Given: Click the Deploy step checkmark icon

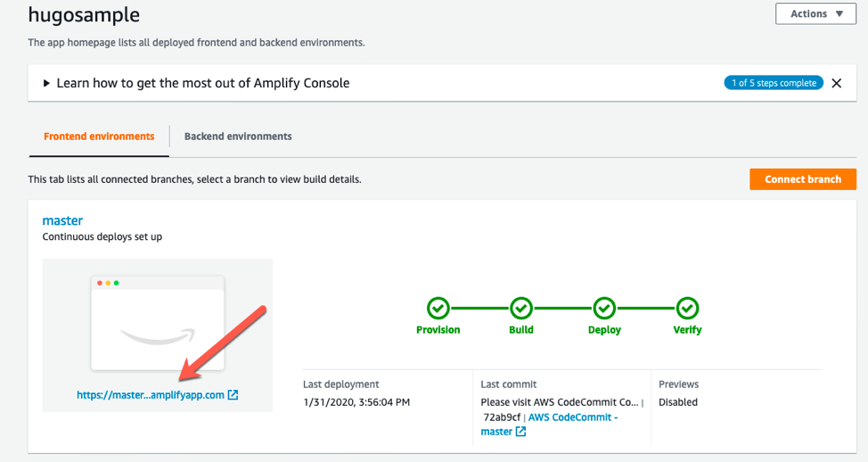Looking at the screenshot, I should pos(604,309).
